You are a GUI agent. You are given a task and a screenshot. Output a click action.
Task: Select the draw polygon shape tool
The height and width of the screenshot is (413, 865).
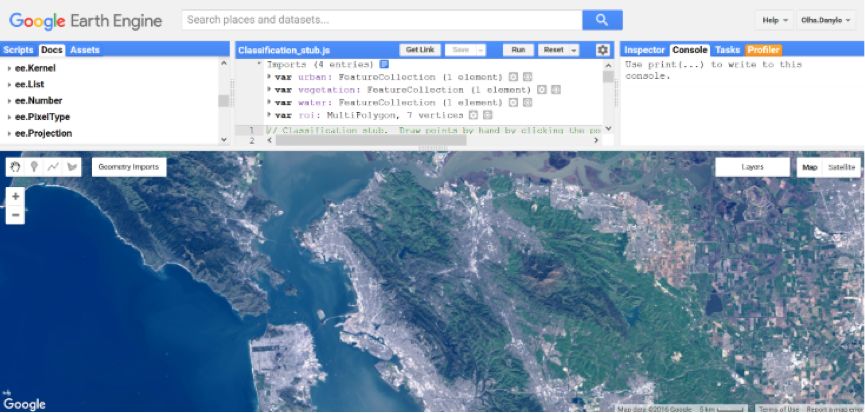point(72,167)
